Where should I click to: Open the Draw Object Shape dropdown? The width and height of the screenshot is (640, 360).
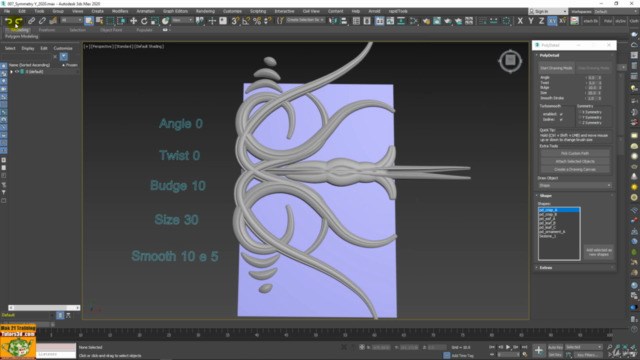point(575,185)
